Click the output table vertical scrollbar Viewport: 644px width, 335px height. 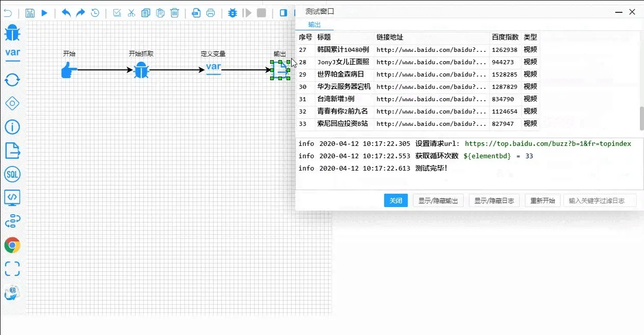coord(641,119)
